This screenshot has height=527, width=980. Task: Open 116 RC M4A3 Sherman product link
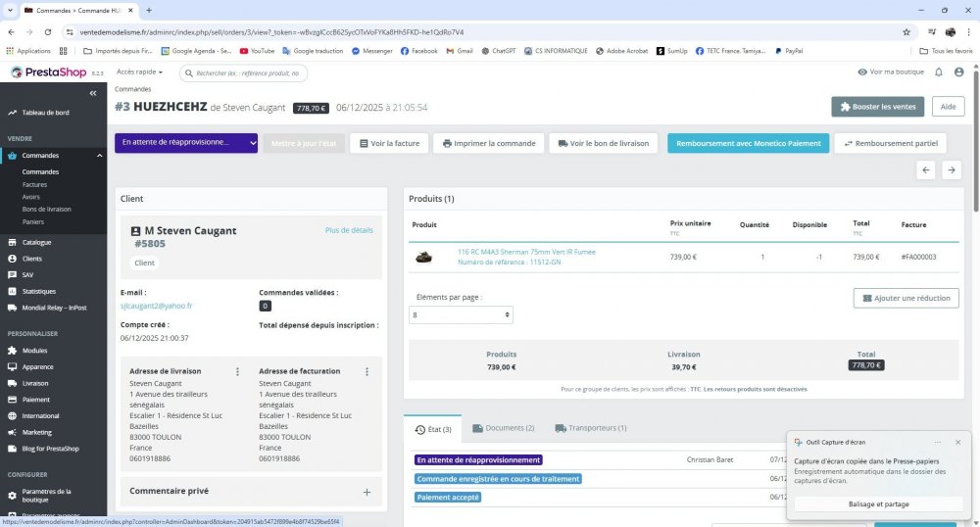[x=526, y=253]
